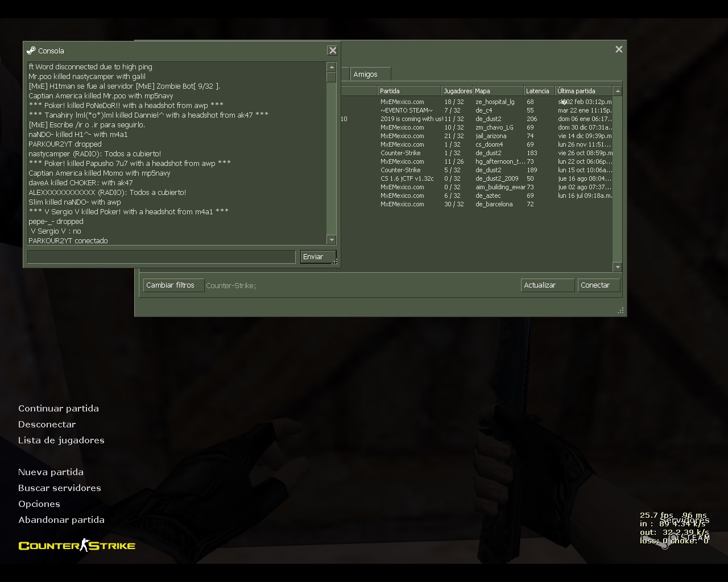Click console line '[MxE] Escribe /ir o .ir para seguirlo.'
The height and width of the screenshot is (582, 728).
pyautogui.click(x=87, y=124)
